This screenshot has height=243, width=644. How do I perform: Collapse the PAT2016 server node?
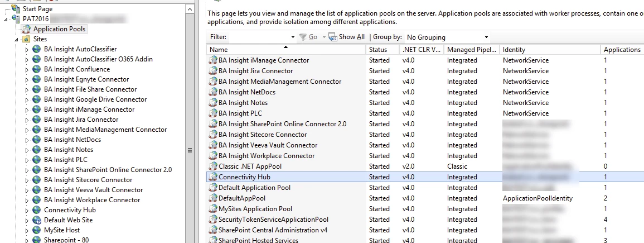pyautogui.click(x=6, y=19)
